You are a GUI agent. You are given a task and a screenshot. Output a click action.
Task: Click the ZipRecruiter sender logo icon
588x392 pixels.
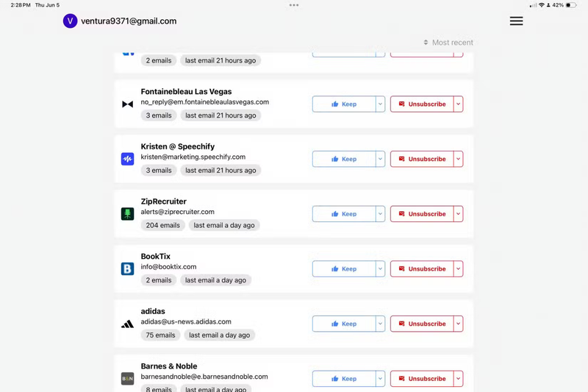pyautogui.click(x=127, y=214)
